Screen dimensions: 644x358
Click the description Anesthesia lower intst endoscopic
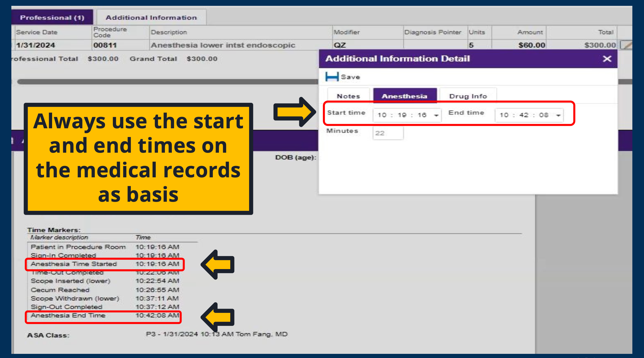(223, 45)
